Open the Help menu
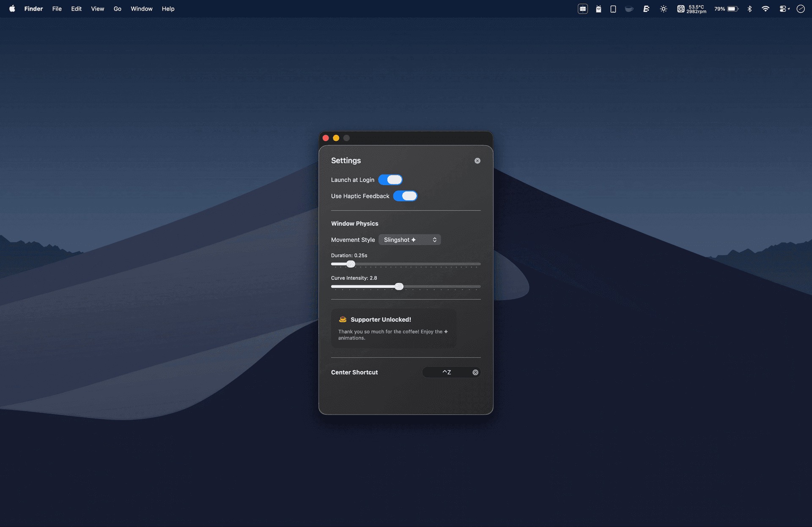The image size is (812, 527). pos(168,8)
